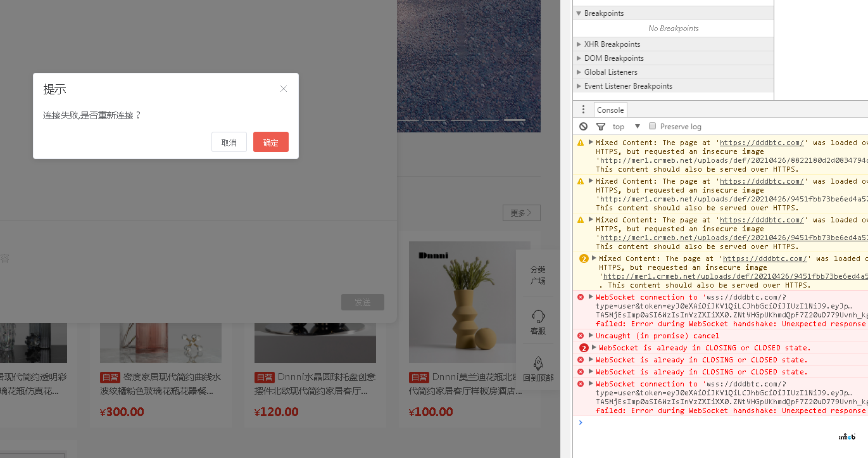868x458 pixels.
Task: Click the Uncaught (in promise) cancel message text
Action: coord(657,336)
